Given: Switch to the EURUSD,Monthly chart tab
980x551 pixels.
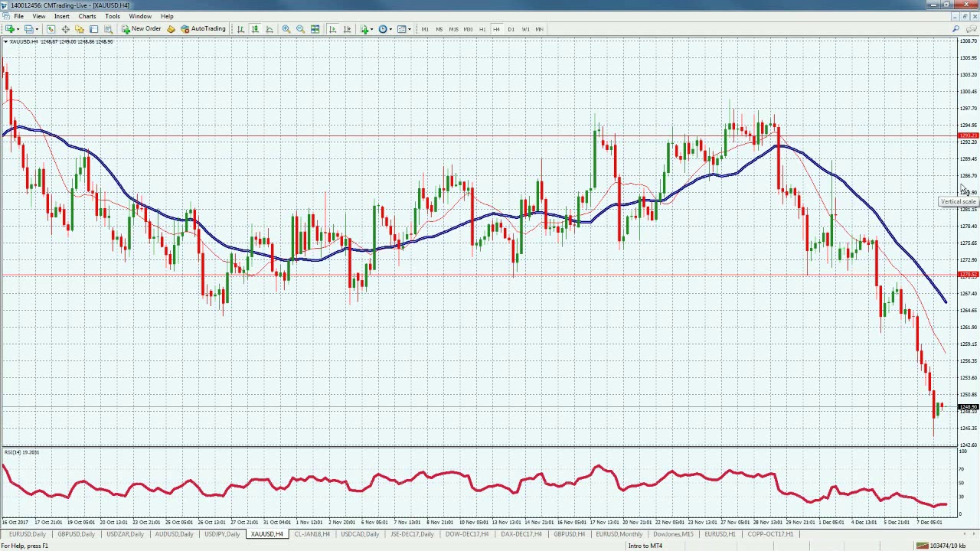Looking at the screenshot, I should point(619,534).
